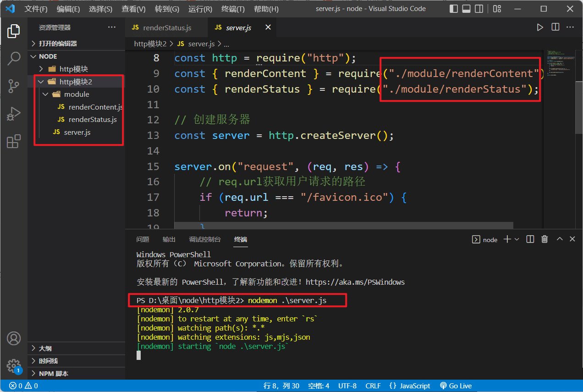Toggle the bottom panel layout button

tap(466, 9)
